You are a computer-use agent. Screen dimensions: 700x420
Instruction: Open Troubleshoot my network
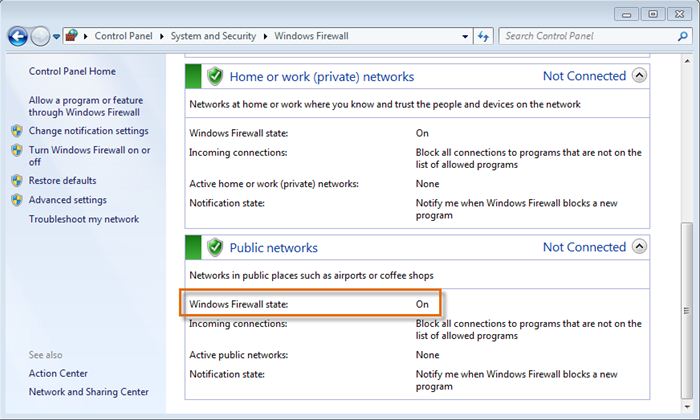(x=84, y=219)
